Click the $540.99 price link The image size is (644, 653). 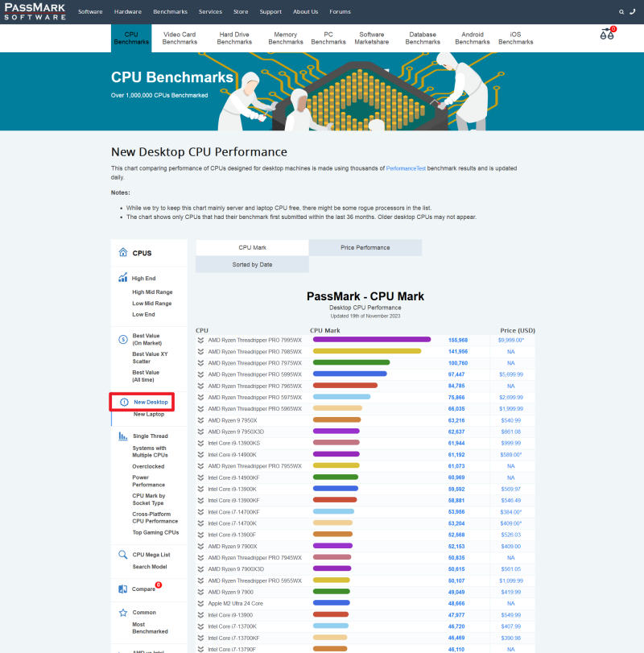[x=511, y=420]
